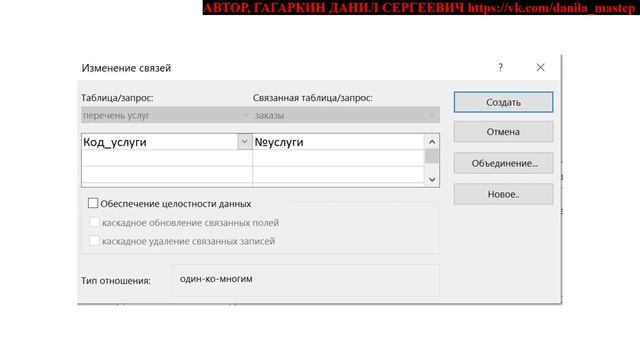Image resolution: width=640 pixels, height=360 pixels.
Task: Click the empty second row under №услуги
Action: click(x=338, y=158)
